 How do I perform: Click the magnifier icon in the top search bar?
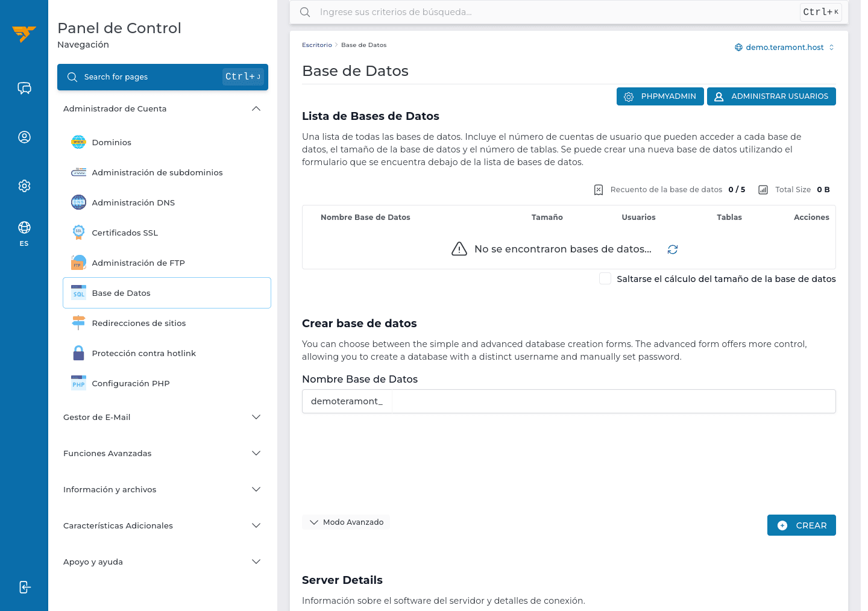click(305, 12)
